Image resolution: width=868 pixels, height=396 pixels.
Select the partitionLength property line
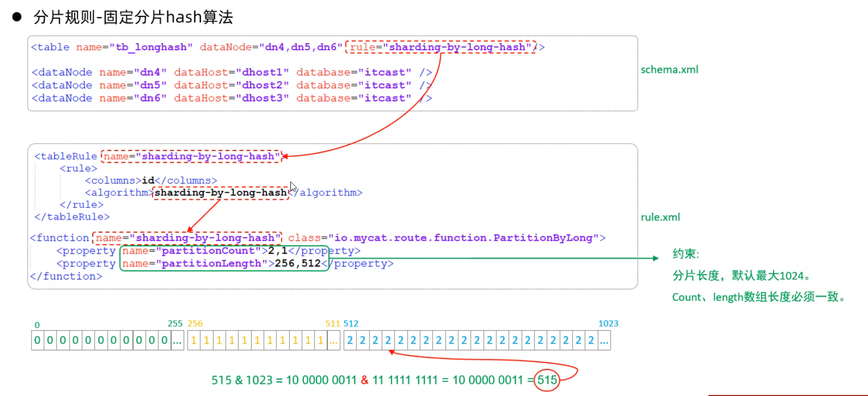point(224,263)
